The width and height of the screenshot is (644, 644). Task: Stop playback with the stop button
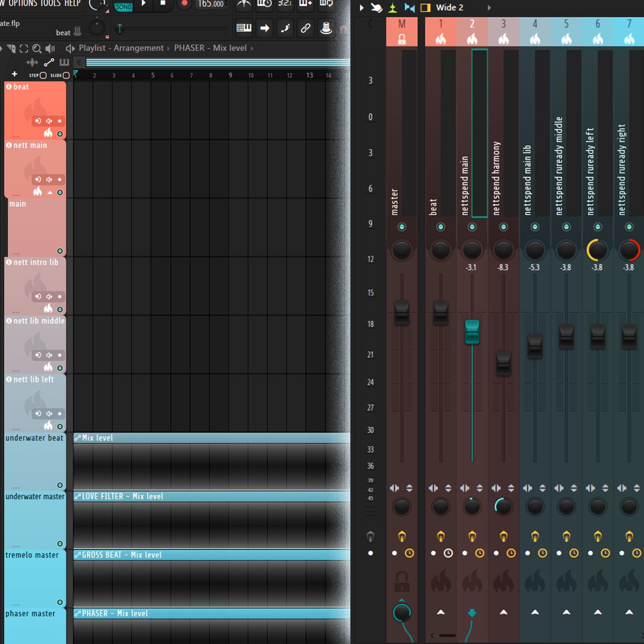pos(163,4)
